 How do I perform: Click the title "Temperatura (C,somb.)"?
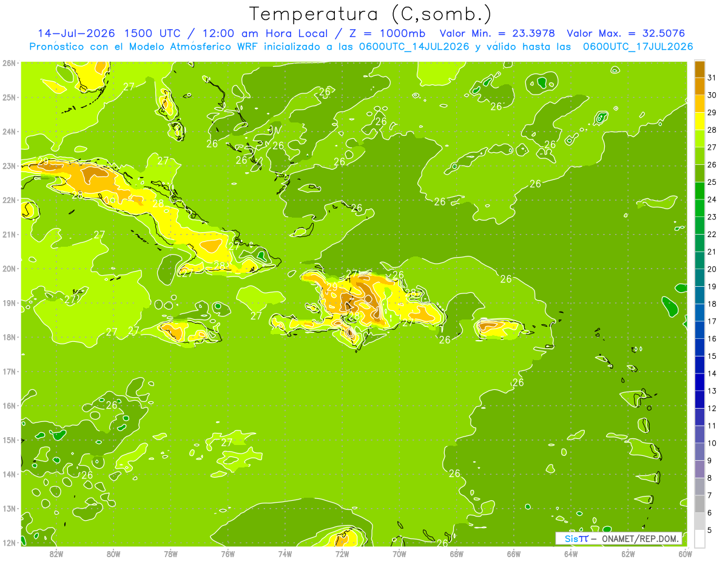click(x=370, y=14)
